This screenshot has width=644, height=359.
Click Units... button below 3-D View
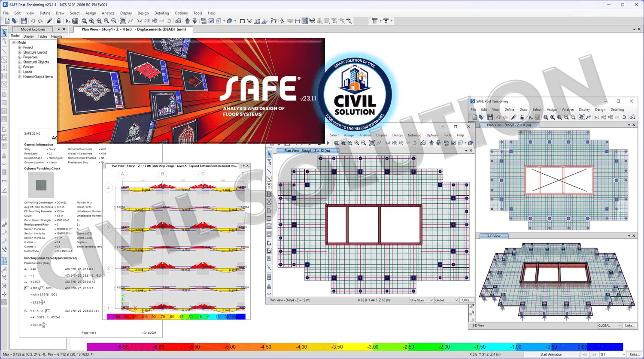click(x=629, y=326)
